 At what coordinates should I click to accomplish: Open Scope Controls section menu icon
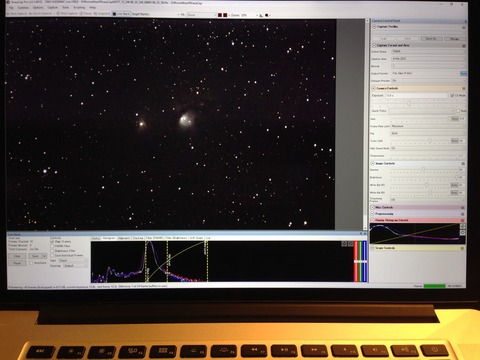(462, 248)
